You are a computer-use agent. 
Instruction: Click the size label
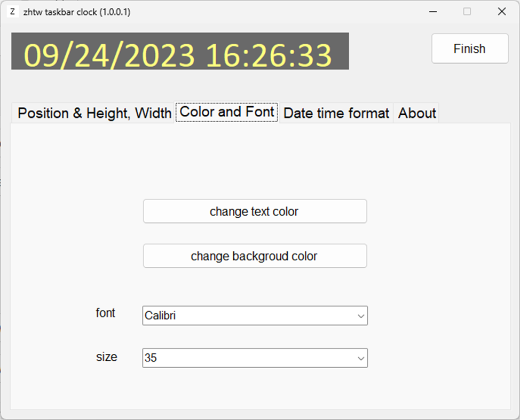click(106, 357)
